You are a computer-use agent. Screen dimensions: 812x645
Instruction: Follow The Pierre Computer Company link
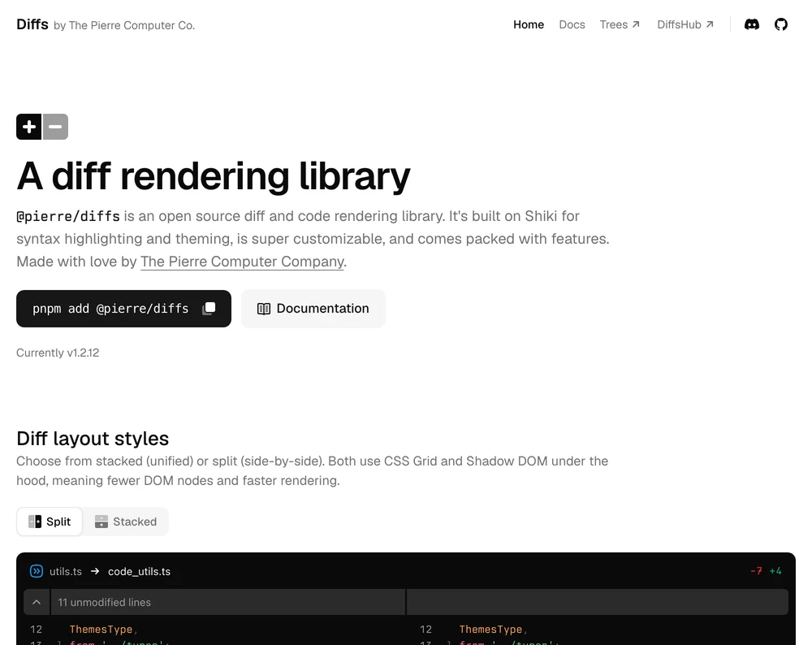[x=242, y=262]
